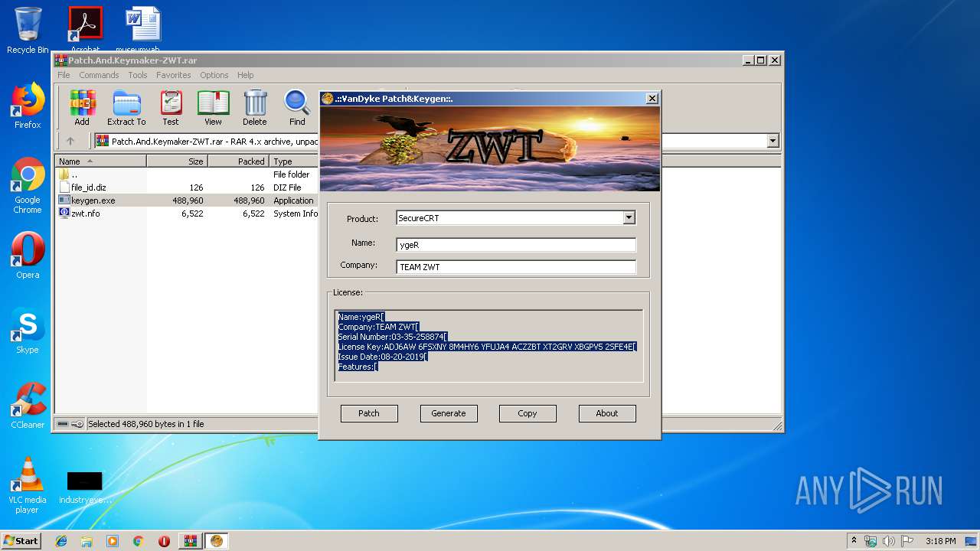Open the Options menu
This screenshot has height=551, width=980.
point(214,75)
